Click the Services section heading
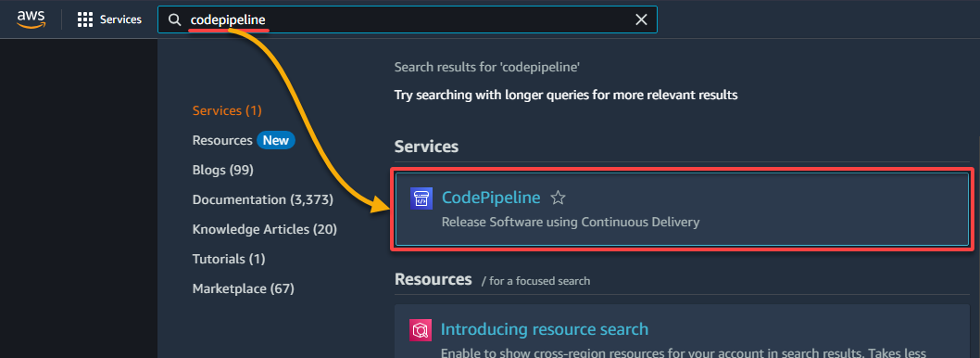980x358 pixels. 426,147
